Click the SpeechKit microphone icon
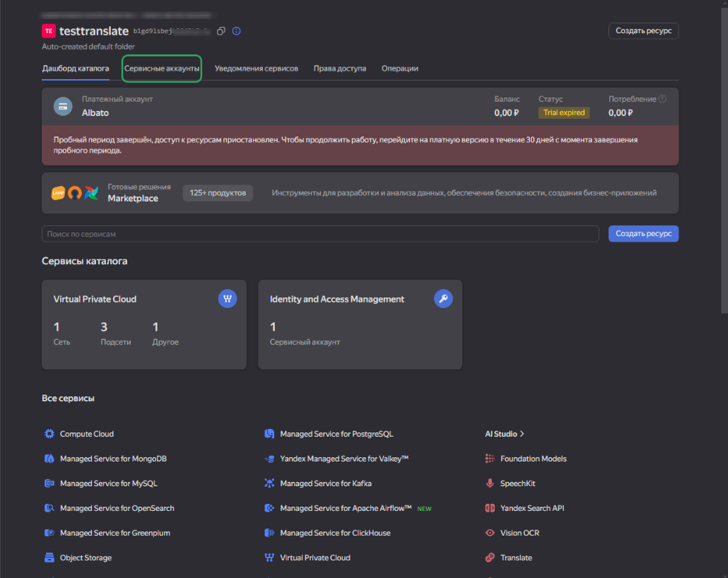The height and width of the screenshot is (578, 728). click(490, 483)
